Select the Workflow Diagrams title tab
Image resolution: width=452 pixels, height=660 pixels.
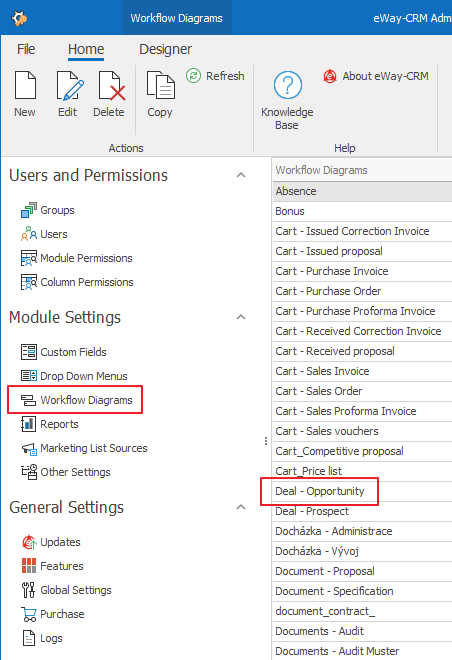177,18
